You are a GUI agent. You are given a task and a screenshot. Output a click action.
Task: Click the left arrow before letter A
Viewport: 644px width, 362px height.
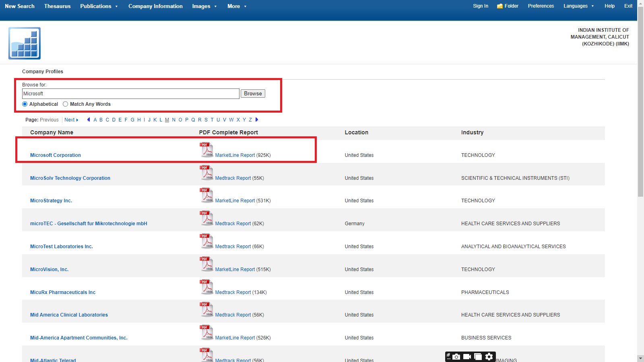(x=89, y=119)
